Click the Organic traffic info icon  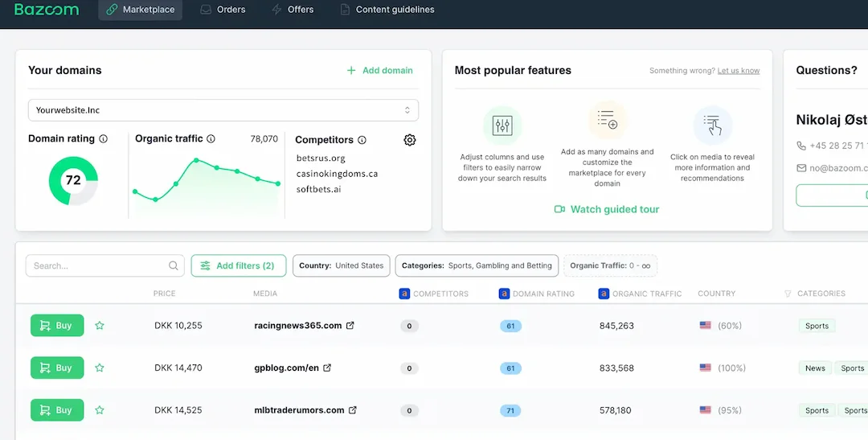tap(211, 139)
